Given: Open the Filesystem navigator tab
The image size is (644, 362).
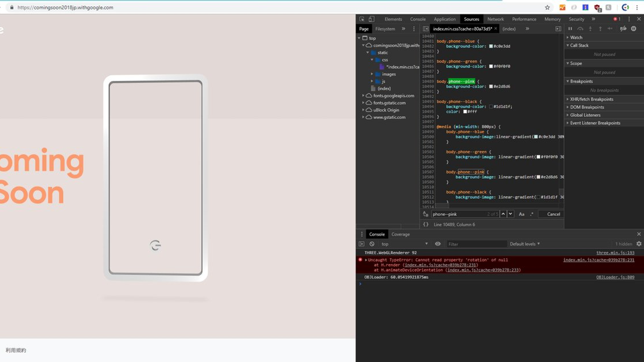Looking at the screenshot, I should [x=385, y=29].
